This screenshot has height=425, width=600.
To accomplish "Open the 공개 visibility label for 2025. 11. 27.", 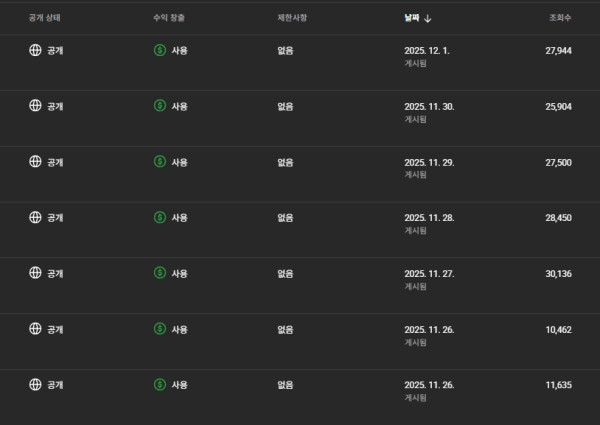I will tap(56, 273).
